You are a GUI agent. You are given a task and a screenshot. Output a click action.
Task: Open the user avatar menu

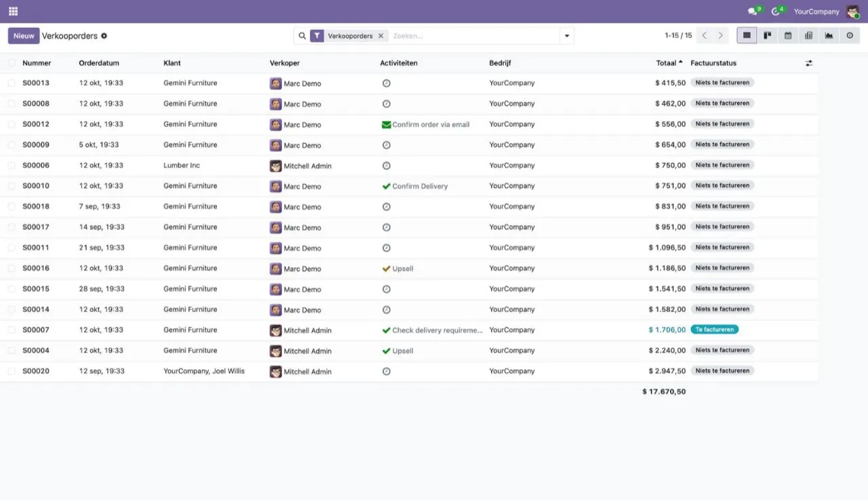(852, 12)
